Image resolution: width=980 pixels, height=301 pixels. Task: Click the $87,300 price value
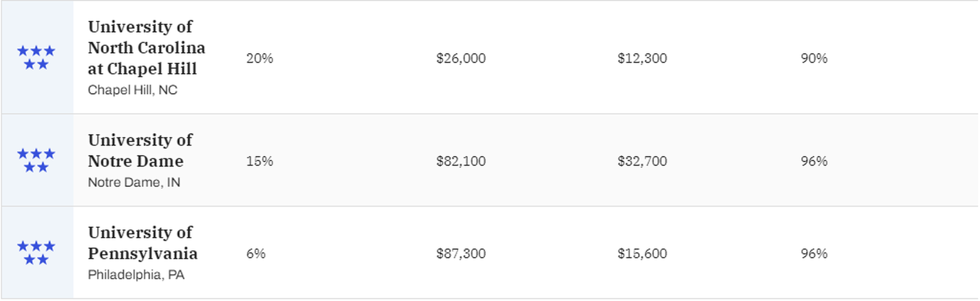pyautogui.click(x=461, y=254)
